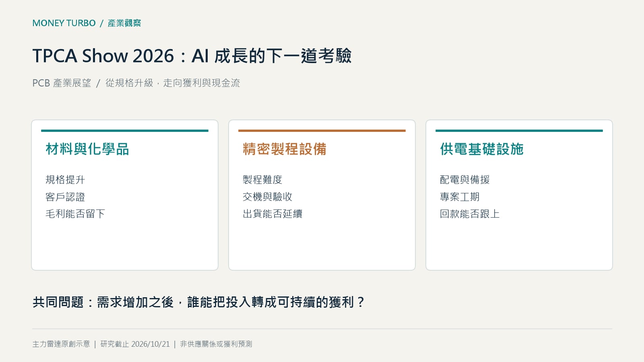This screenshot has width=644, height=362.
Task: Click the MONEY TURBO / 產業觀察 header label
Action: coord(87,23)
